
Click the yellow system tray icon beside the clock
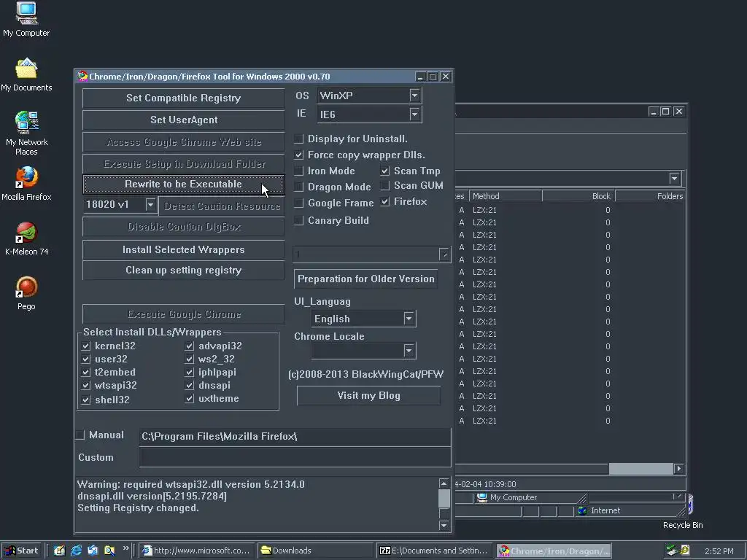685,551
